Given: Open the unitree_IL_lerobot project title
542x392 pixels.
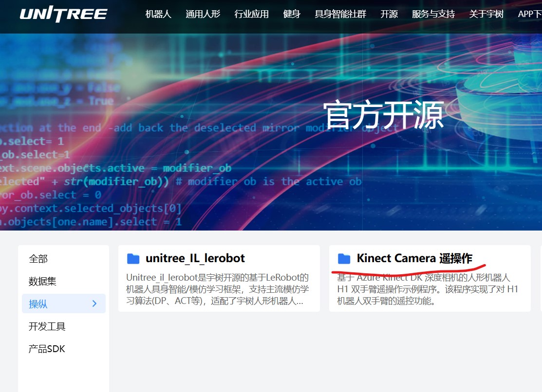Looking at the screenshot, I should pyautogui.click(x=195, y=258).
